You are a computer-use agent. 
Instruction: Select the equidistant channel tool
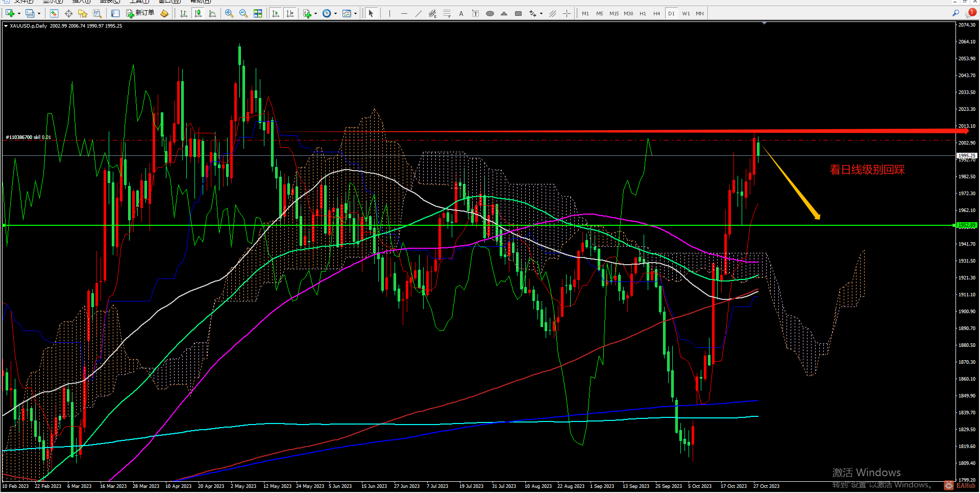pos(432,13)
